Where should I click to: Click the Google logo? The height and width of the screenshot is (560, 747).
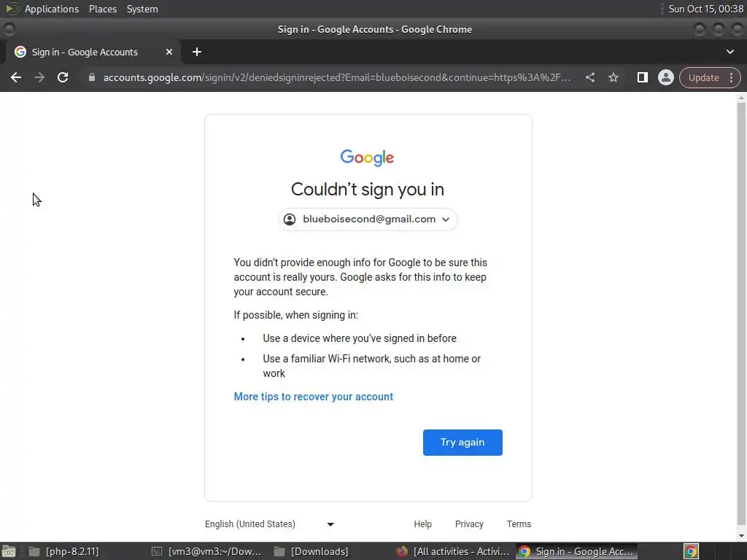pos(367,157)
